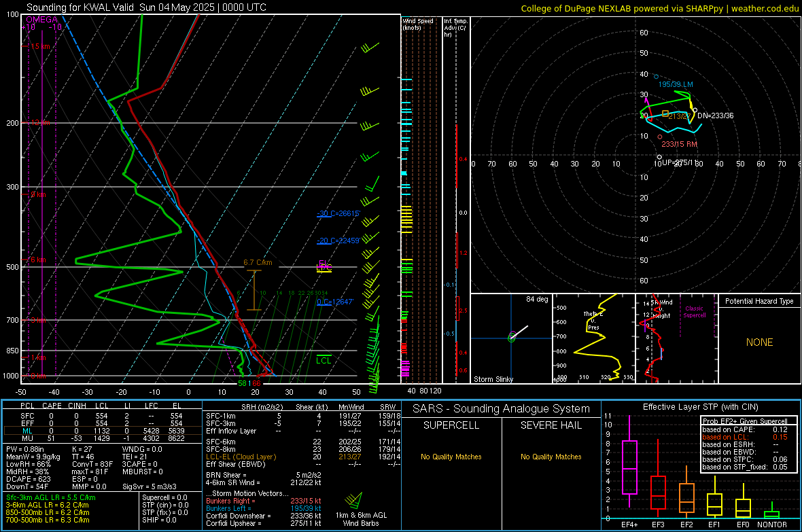
Task: Click the SigSvr = 5 m3/s3 value
Action: pyautogui.click(x=150, y=487)
